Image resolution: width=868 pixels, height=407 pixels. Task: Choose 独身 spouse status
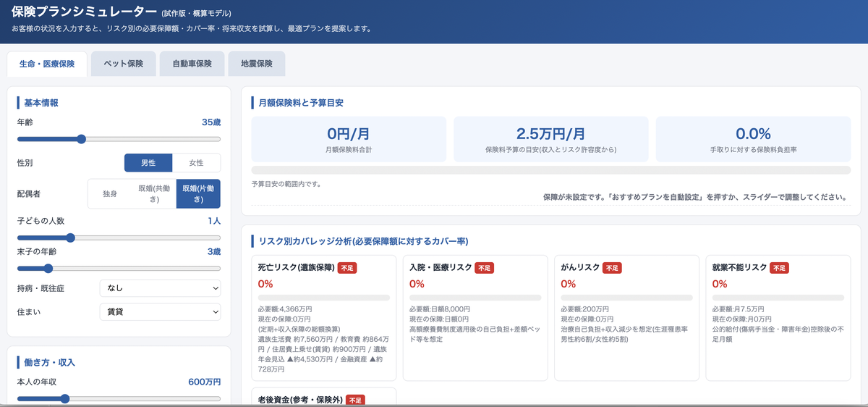click(110, 194)
